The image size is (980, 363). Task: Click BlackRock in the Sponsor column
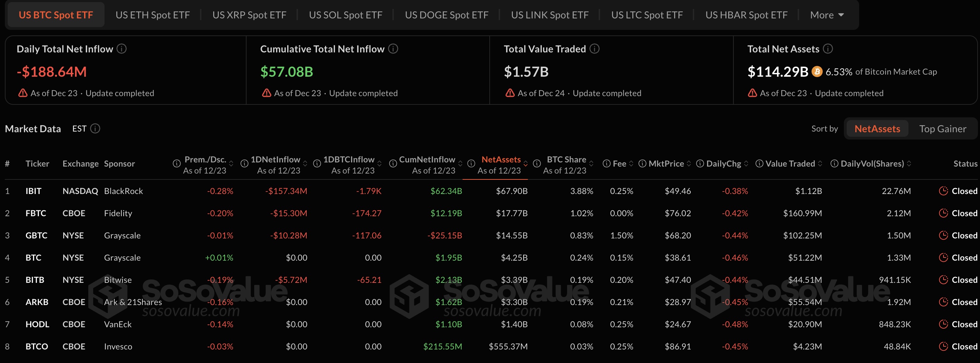[124, 191]
